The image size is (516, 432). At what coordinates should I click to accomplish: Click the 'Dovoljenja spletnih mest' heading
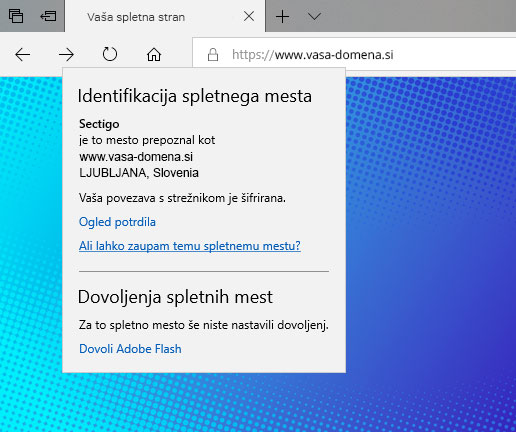coord(175,297)
